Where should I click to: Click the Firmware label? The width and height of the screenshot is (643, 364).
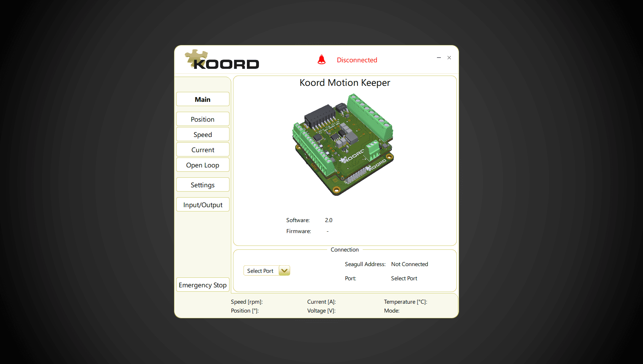click(x=299, y=231)
